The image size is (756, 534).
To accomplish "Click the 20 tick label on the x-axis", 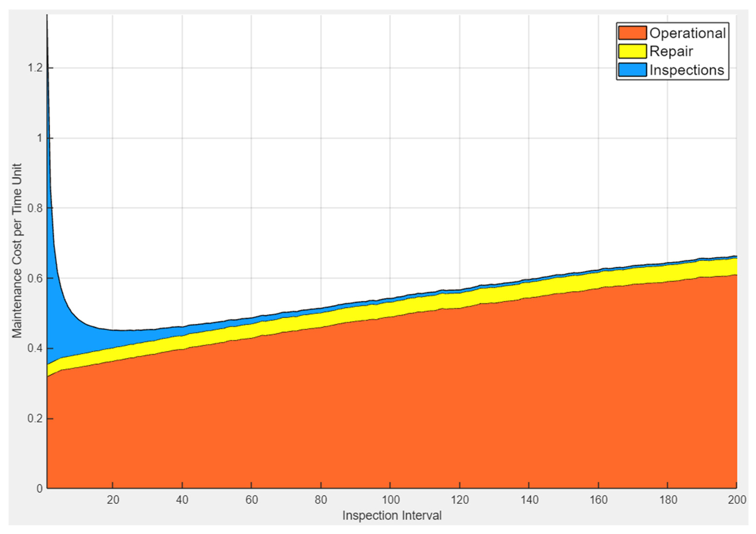I will click(113, 500).
